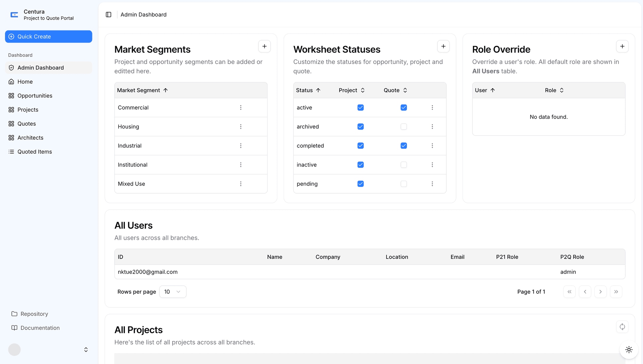Go to the next page of users
This screenshot has width=643, height=364.
point(600,292)
